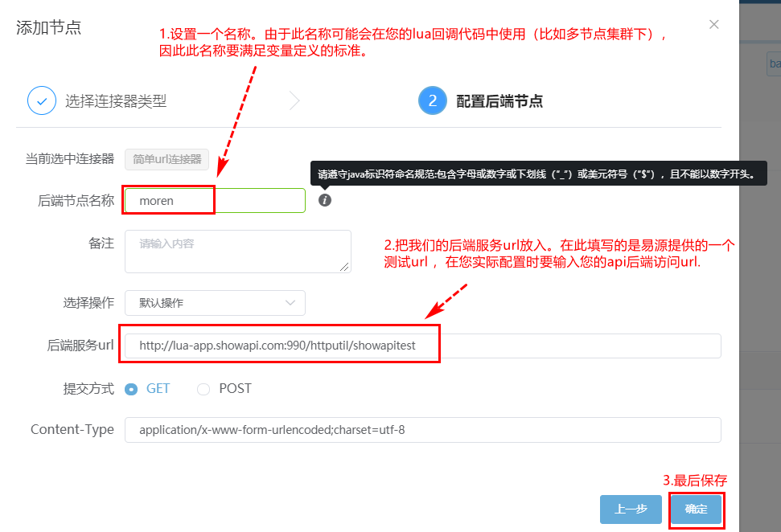This screenshot has height=532, width=781.
Task: Click the POST label text
Action: [x=235, y=388]
